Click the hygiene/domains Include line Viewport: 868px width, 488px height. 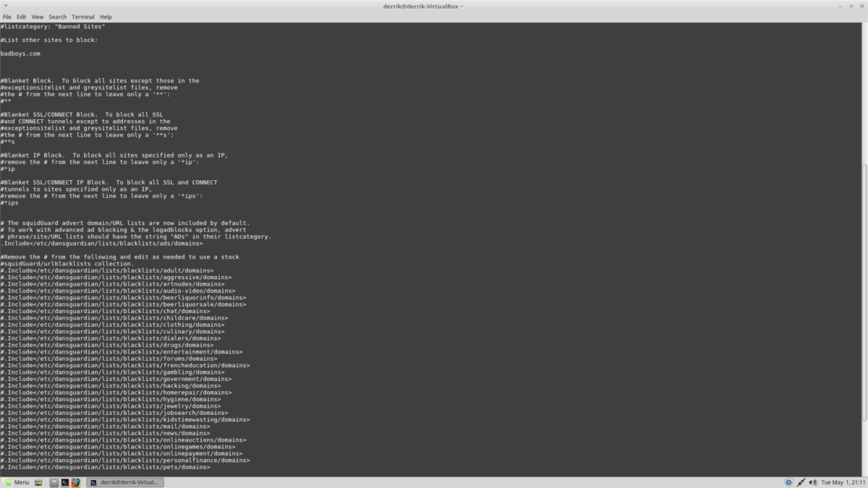point(111,399)
